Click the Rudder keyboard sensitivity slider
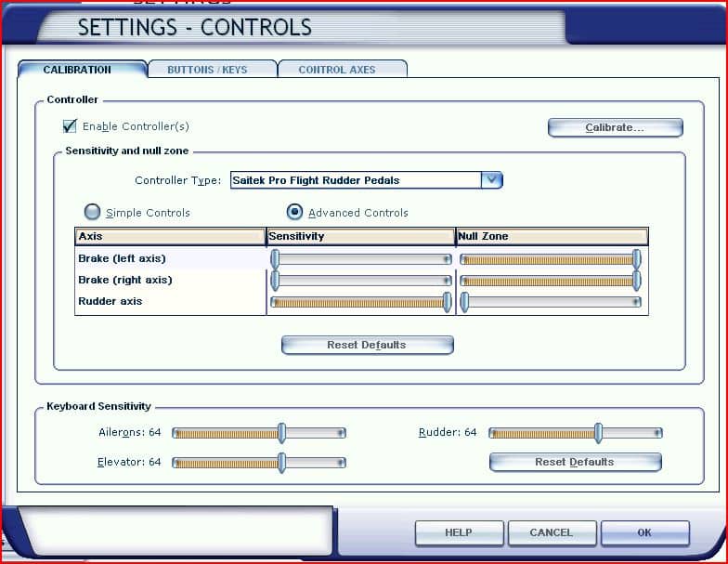728x564 pixels. (576, 433)
